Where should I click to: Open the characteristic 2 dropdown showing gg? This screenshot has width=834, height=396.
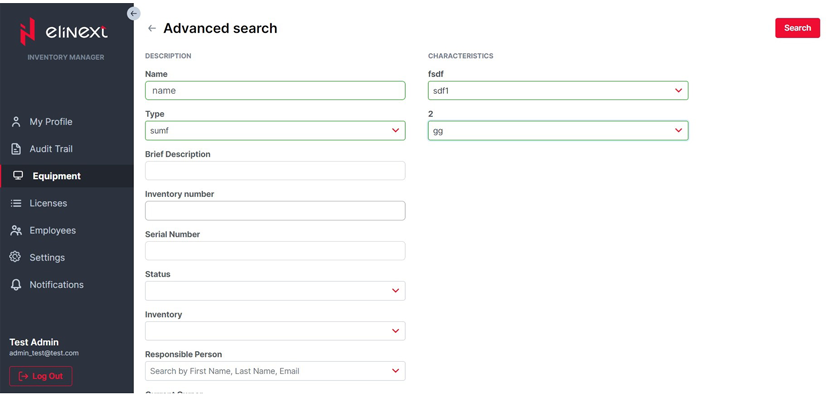click(558, 131)
